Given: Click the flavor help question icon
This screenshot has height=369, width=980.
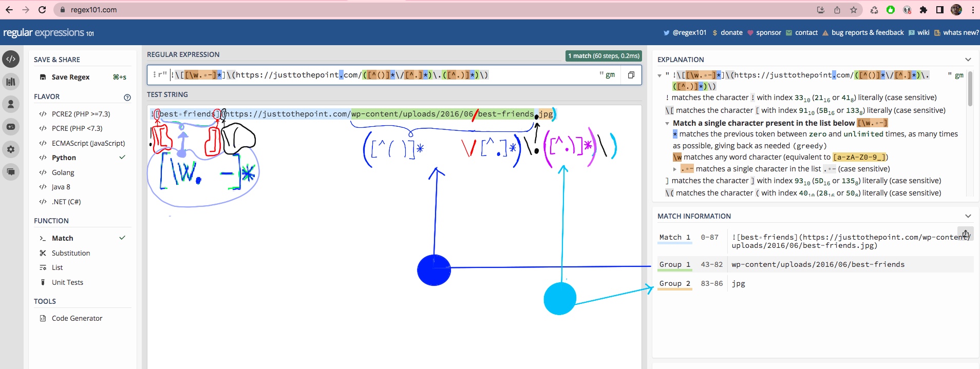Looking at the screenshot, I should point(127,98).
